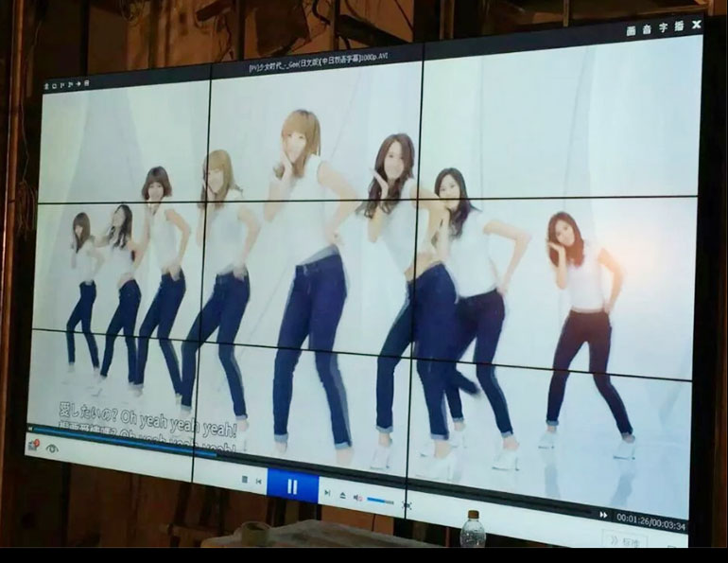The height and width of the screenshot is (563, 728).
Task: Pause the video with the blue pause button
Action: click(292, 486)
